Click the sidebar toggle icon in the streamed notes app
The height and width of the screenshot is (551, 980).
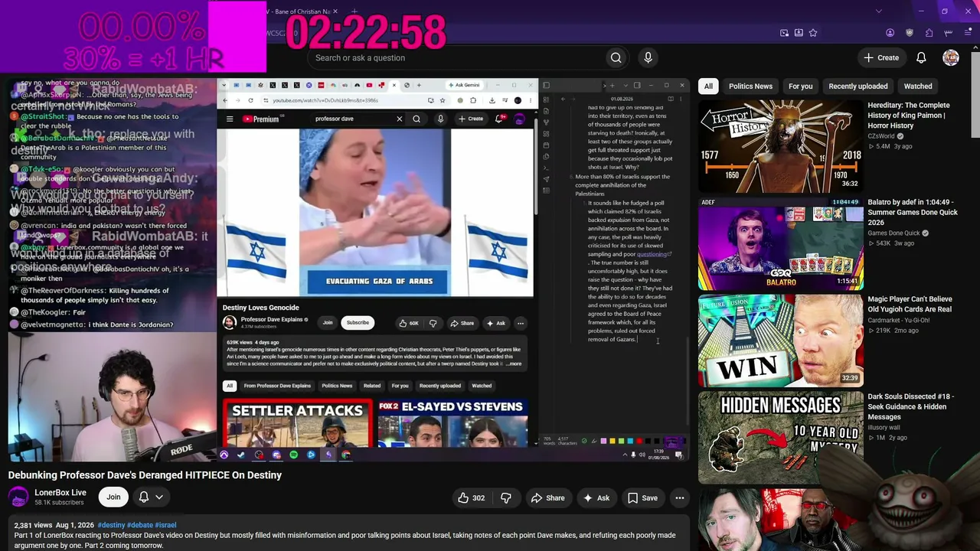546,85
